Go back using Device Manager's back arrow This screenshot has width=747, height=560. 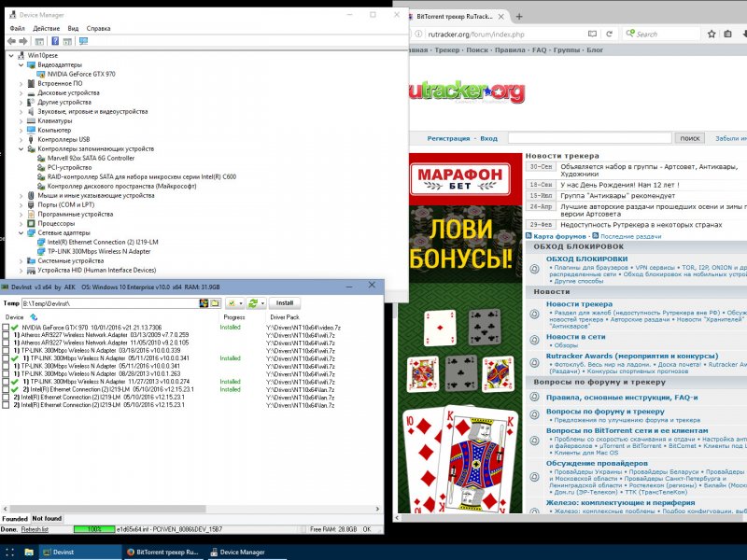pyautogui.click(x=11, y=41)
